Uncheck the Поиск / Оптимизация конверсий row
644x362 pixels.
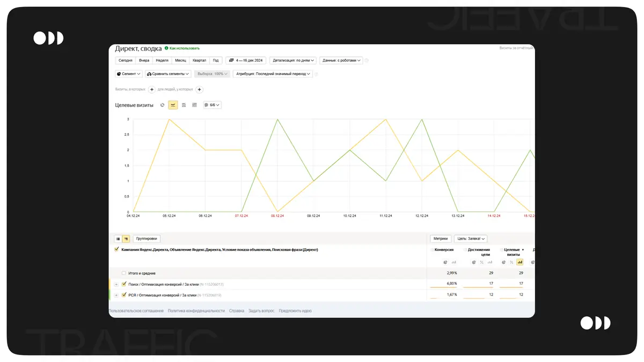coord(124,284)
